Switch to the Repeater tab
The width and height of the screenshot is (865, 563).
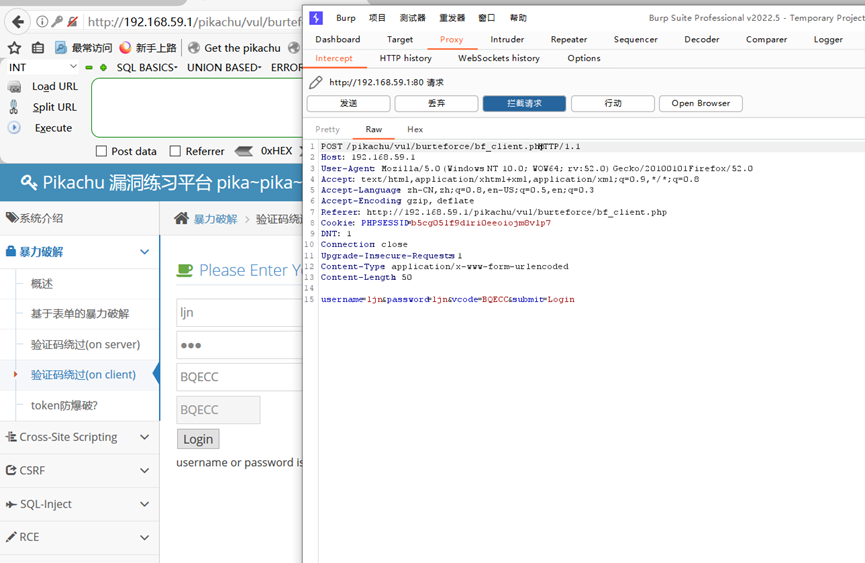click(x=569, y=39)
